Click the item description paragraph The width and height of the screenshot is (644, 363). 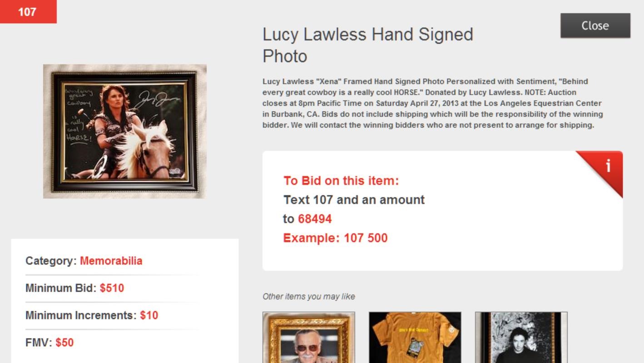click(433, 103)
